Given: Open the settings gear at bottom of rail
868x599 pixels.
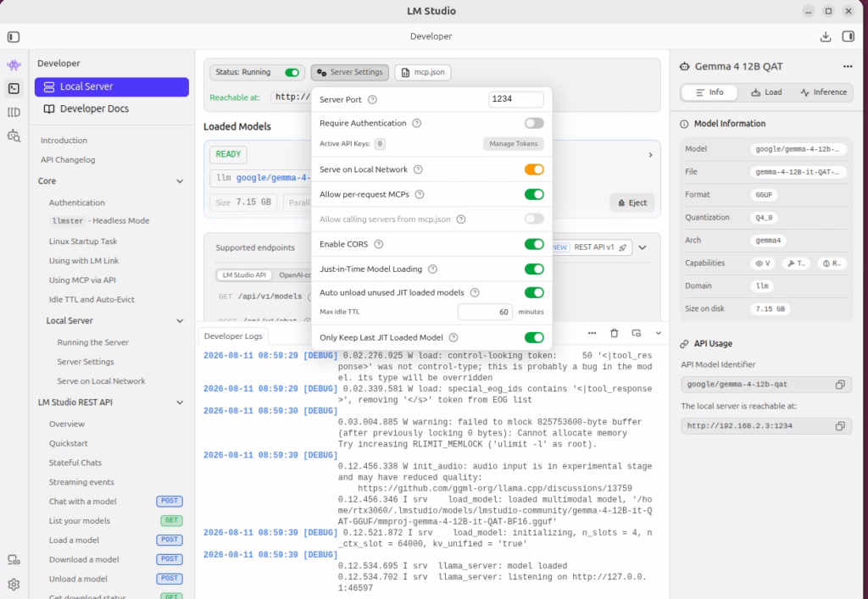Looking at the screenshot, I should [14, 585].
